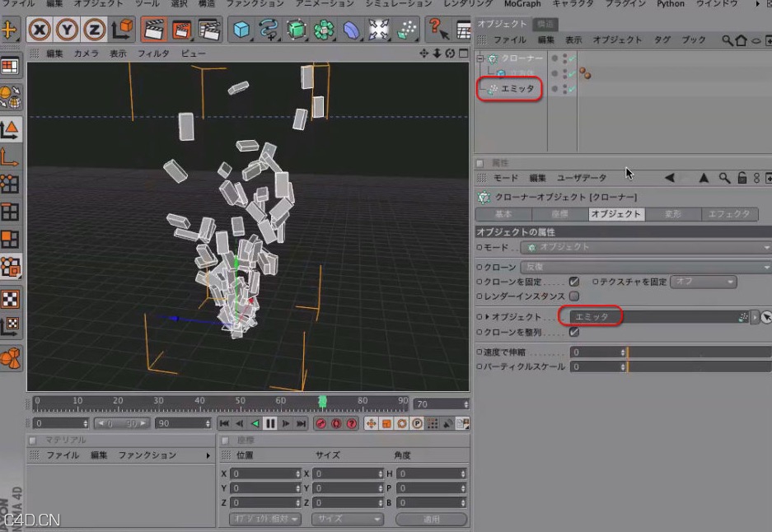Record keyframe red button
Viewport: 772px width, 532px height.
pyautogui.click(x=321, y=423)
